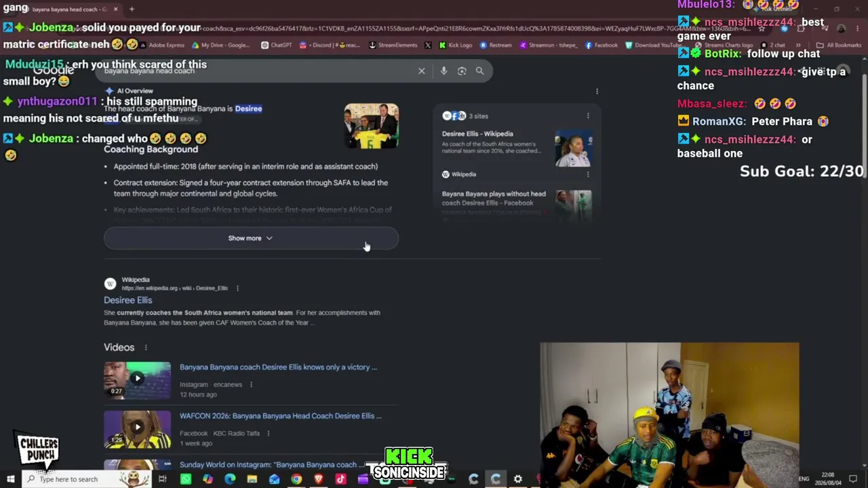868x488 pixels.
Task: Open the Kick Logo bookmark
Action: [x=455, y=45]
